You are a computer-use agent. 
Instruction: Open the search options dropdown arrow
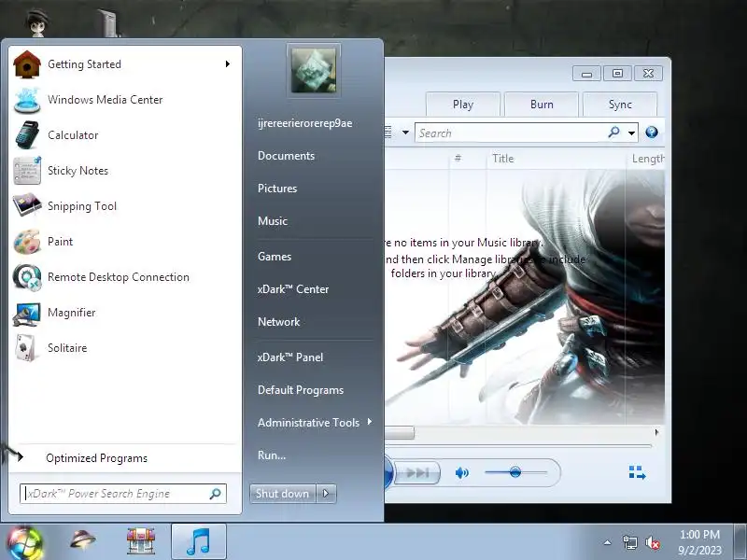pyautogui.click(x=632, y=133)
